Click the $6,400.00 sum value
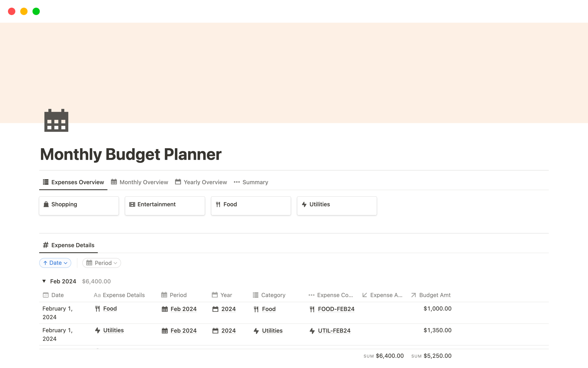The image size is (588, 368). 390,356
